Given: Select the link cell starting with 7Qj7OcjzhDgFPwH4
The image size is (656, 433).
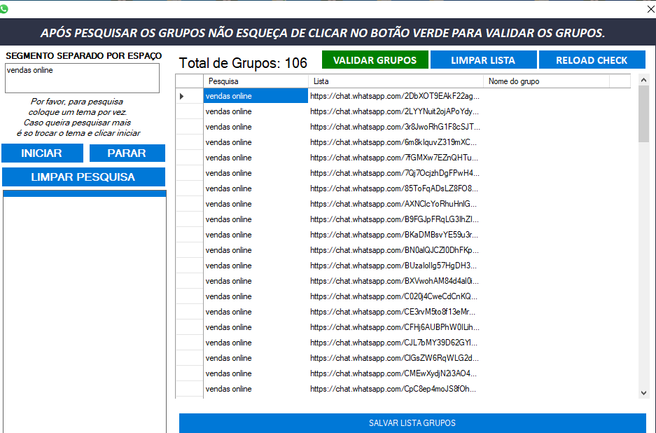Looking at the screenshot, I should click(x=395, y=173).
